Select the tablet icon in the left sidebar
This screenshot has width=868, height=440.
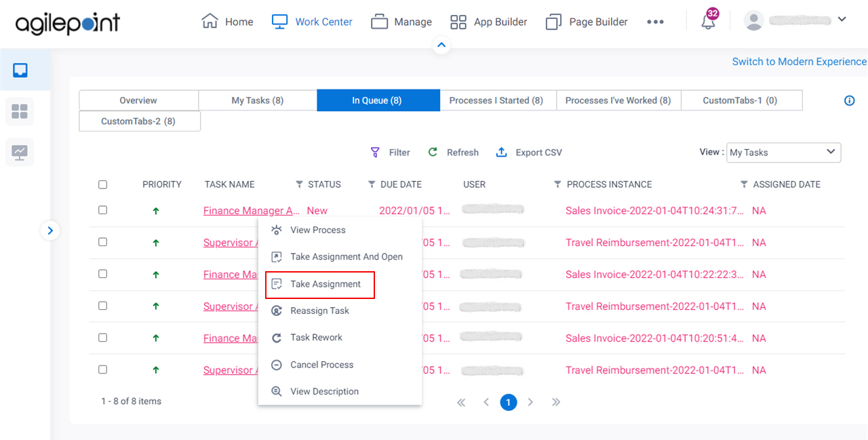point(20,69)
